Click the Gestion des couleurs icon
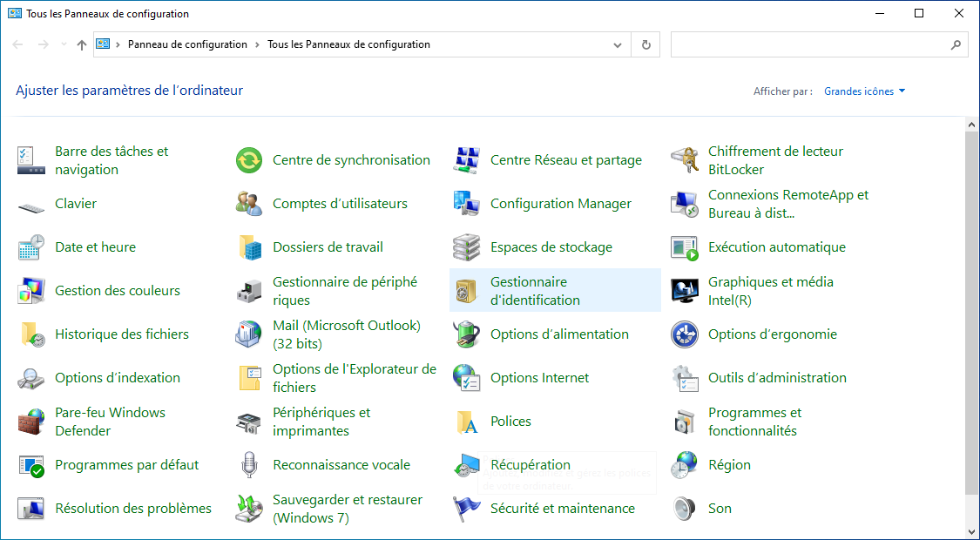The height and width of the screenshot is (540, 980). (30, 291)
